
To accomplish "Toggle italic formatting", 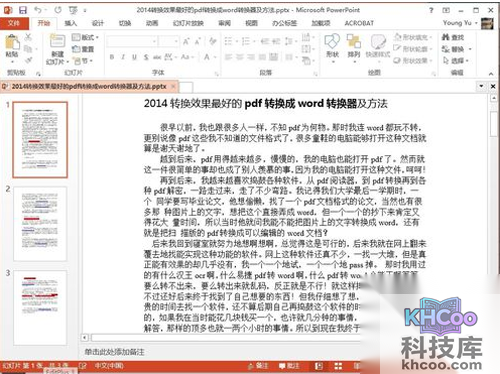I will (x=123, y=57).
